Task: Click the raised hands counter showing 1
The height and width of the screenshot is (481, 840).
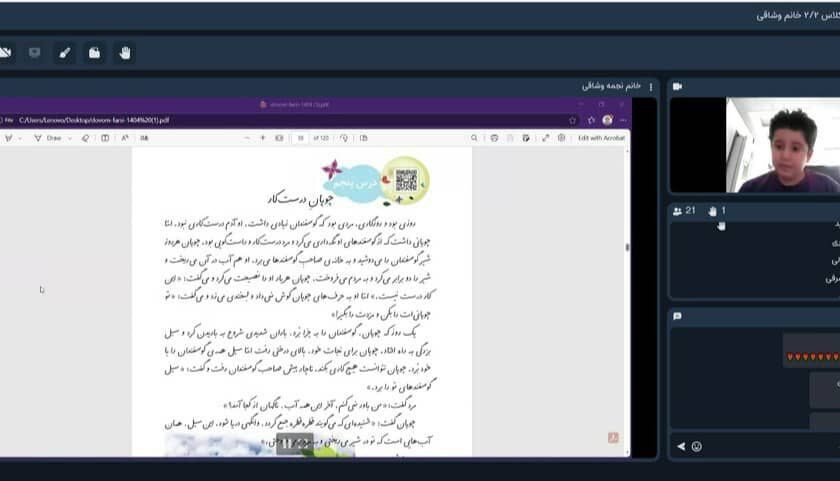Action: [x=714, y=211]
